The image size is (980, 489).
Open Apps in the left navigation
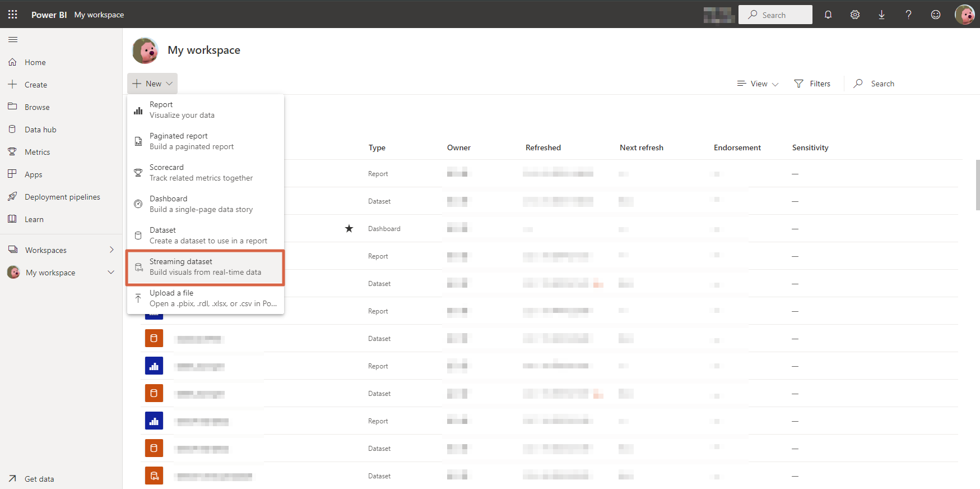61,174
